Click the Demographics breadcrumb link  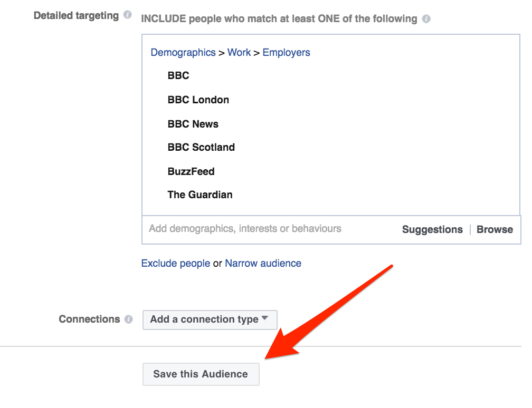pos(183,53)
